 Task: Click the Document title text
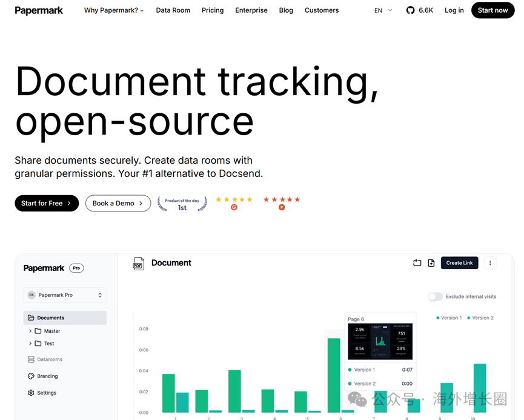click(171, 263)
